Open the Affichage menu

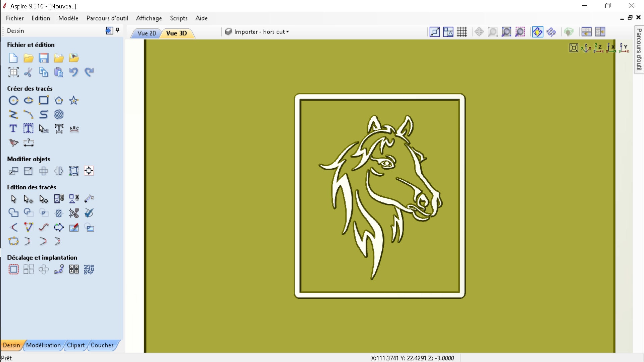[149, 18]
